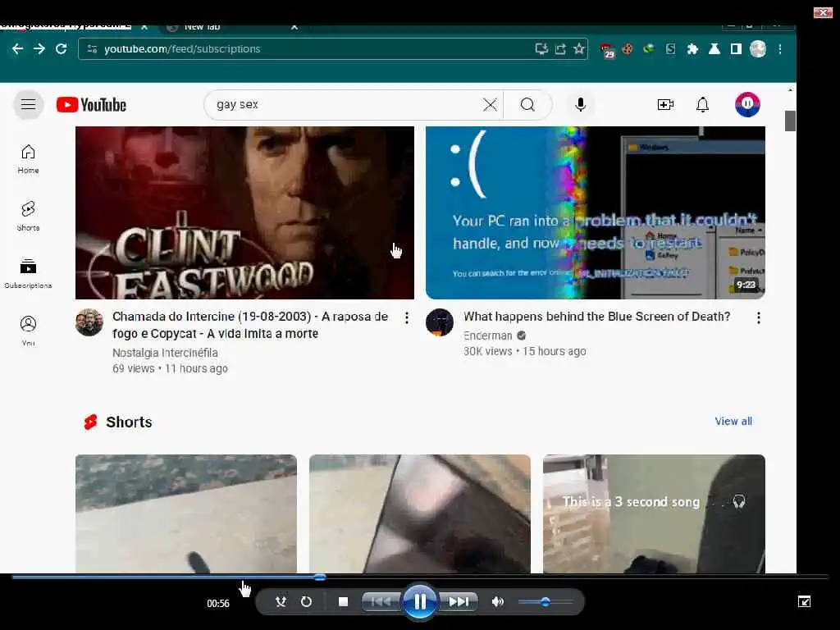This screenshot has height=630, width=840.
Task: Bookmark this page with the star icon
Action: [579, 48]
